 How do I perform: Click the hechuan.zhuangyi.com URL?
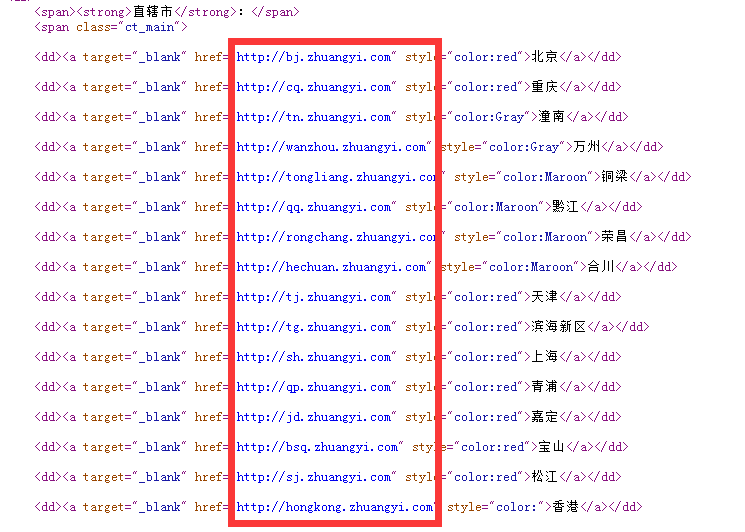pyautogui.click(x=332, y=267)
